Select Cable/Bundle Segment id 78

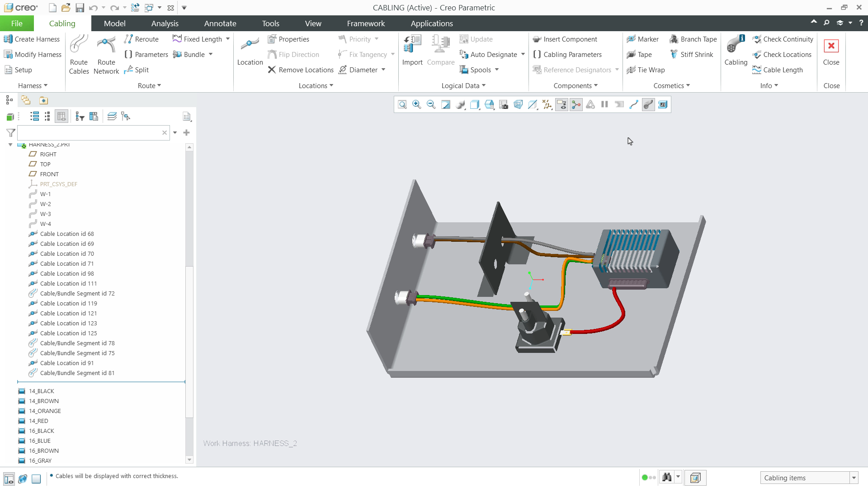pos(77,343)
